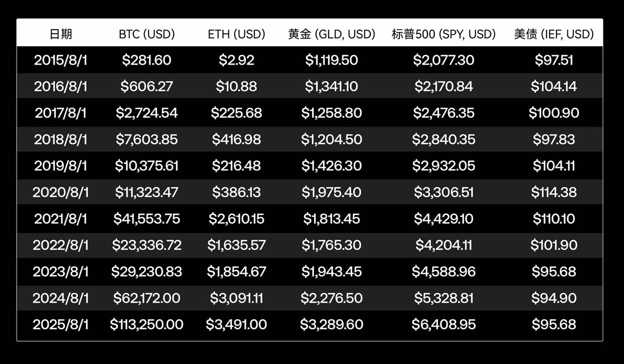The width and height of the screenshot is (624, 364).
Task: Select the 黄金 (GLD, USD) header
Action: (x=331, y=34)
